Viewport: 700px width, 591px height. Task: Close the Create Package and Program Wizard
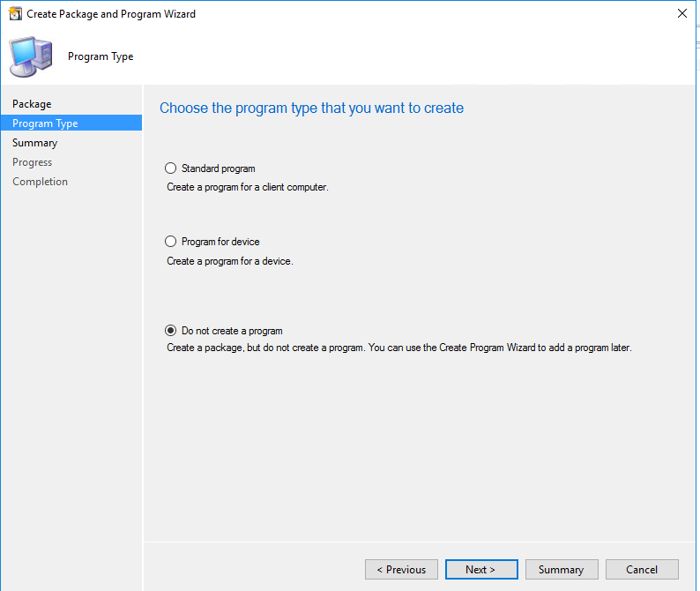(681, 14)
